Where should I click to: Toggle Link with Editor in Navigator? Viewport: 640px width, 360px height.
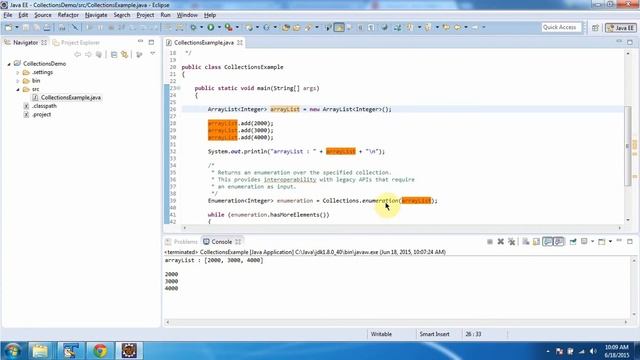pyautogui.click(x=124, y=54)
